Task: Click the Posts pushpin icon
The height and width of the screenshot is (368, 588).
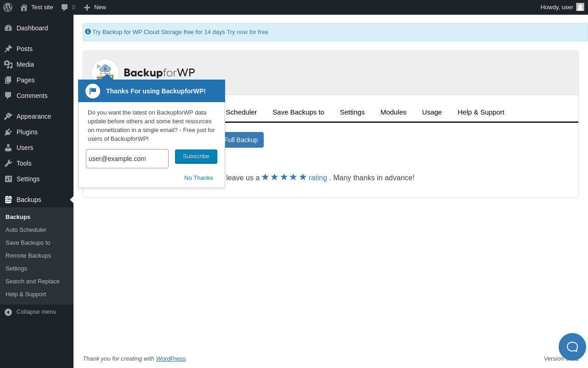Action: pos(8,49)
